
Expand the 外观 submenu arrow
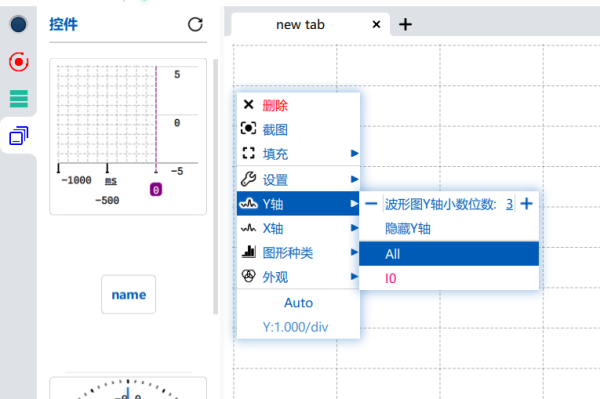pos(354,277)
